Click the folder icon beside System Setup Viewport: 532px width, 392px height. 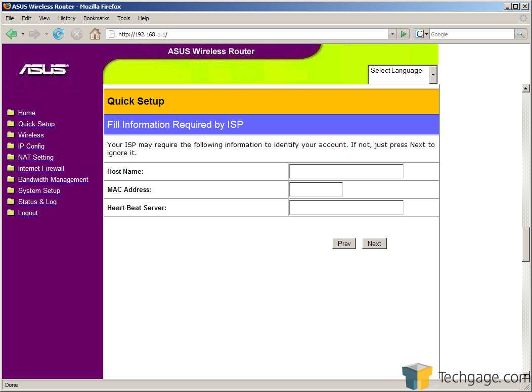click(x=11, y=190)
